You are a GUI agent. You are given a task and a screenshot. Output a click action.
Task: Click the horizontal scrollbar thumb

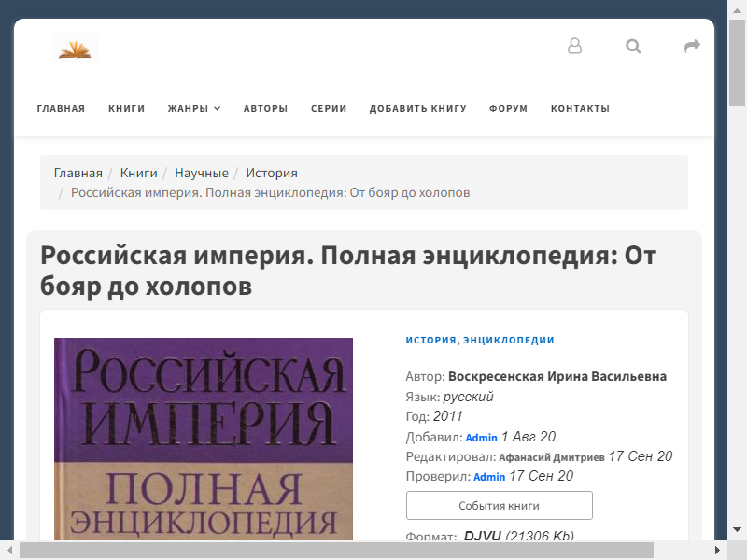click(x=336, y=551)
